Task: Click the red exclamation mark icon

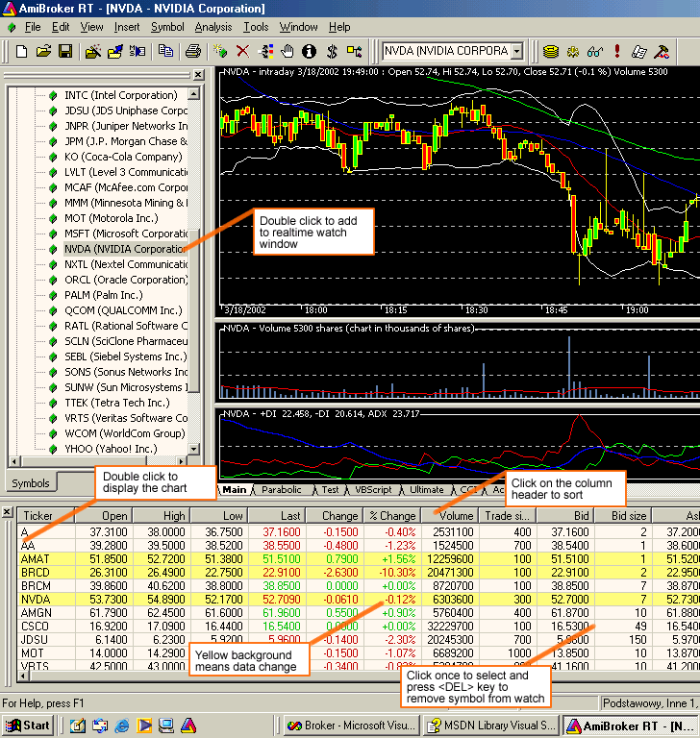Action: click(616, 51)
